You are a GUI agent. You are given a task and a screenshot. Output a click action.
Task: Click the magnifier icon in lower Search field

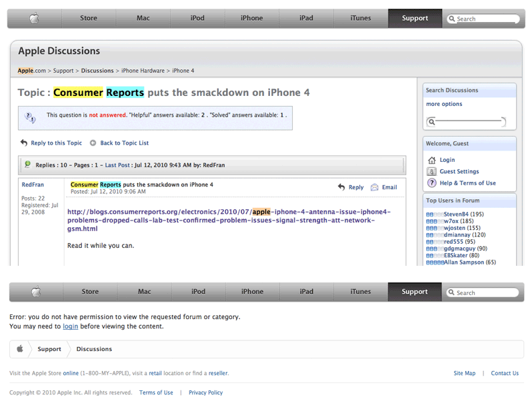[451, 292]
